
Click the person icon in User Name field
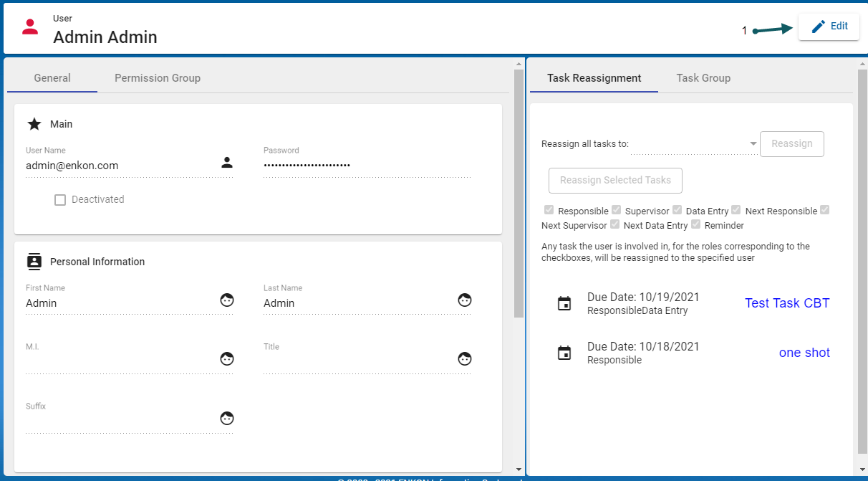pos(227,163)
